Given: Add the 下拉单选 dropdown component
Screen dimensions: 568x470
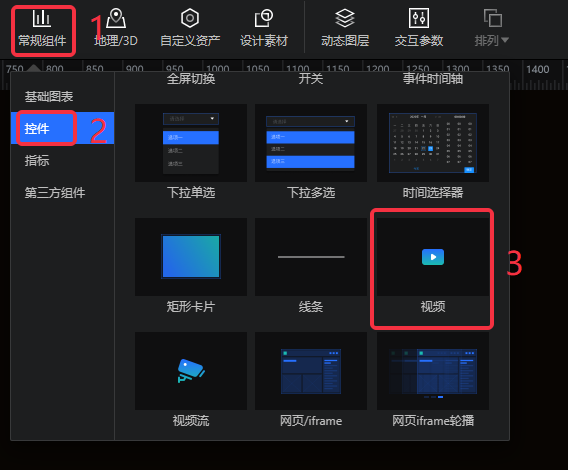Looking at the screenshot, I should click(191, 152).
